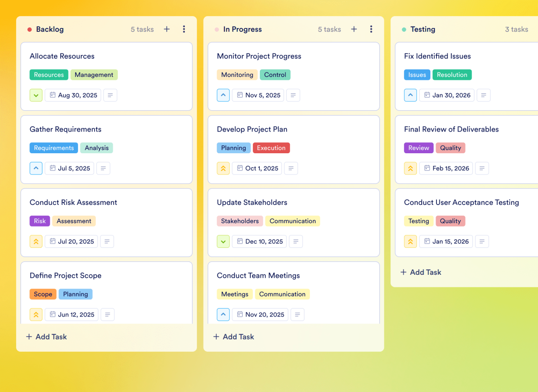Click Add Task in the Backlog column
Image resolution: width=538 pixels, height=392 pixels.
click(46, 336)
